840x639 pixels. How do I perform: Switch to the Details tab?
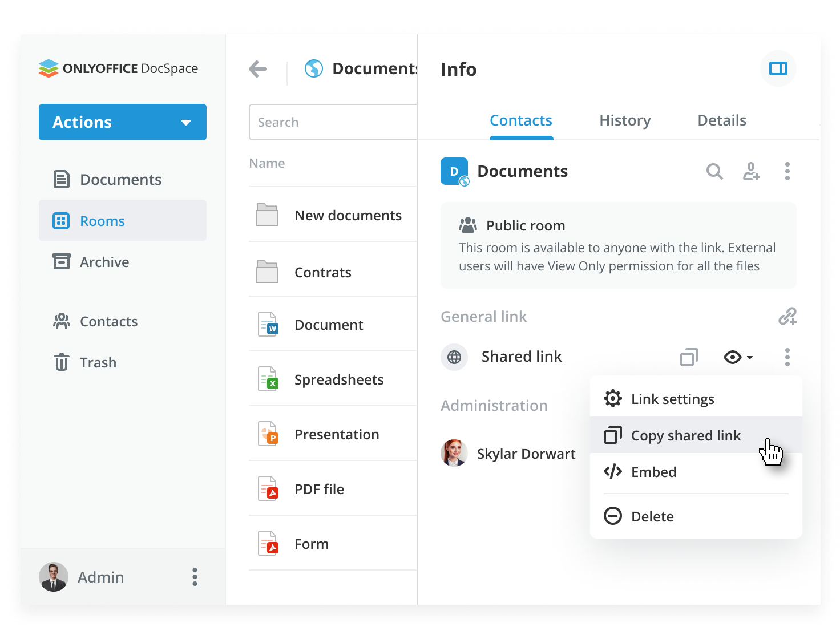pos(722,120)
